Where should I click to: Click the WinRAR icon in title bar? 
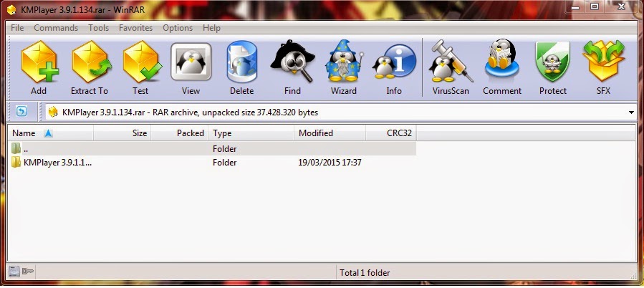[x=11, y=9]
